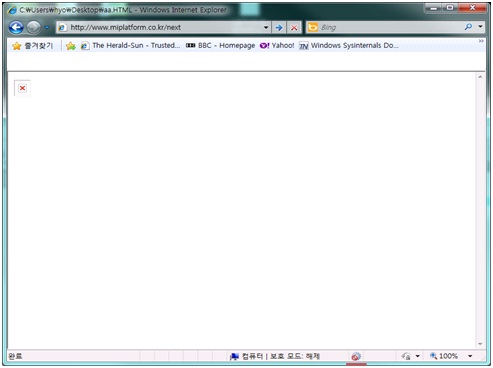Click the popup blocker status bar icon
The width and height of the screenshot is (493, 368).
point(356,356)
